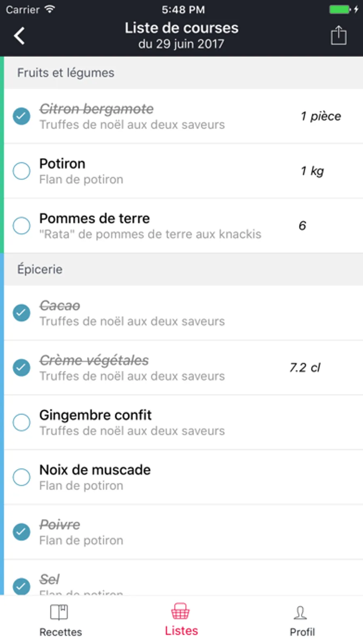The height and width of the screenshot is (644, 363).
Task: Tap the battery icon in status bar
Action: [x=340, y=9]
